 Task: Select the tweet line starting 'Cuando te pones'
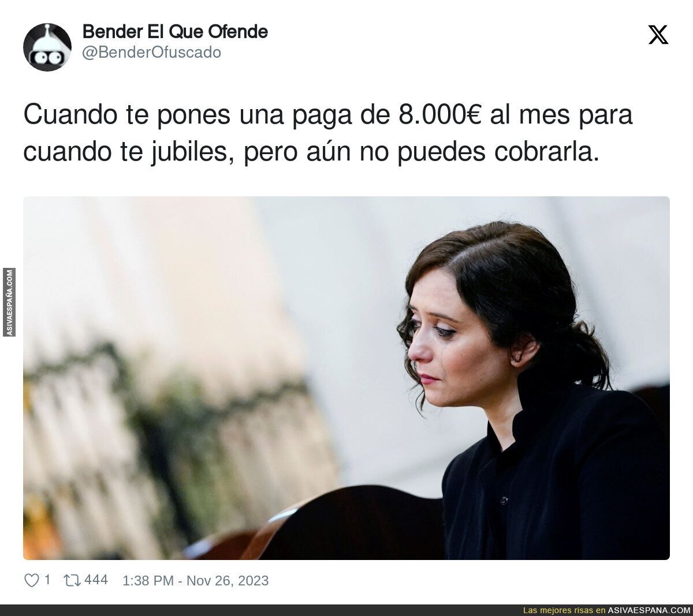(328, 115)
